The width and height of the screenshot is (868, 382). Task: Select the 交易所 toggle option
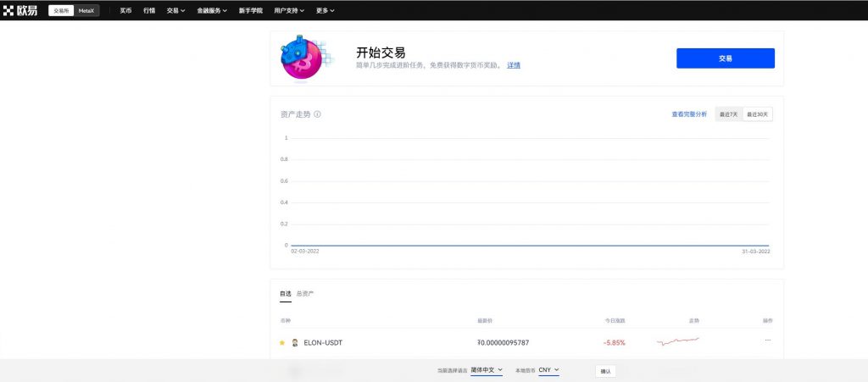click(61, 10)
